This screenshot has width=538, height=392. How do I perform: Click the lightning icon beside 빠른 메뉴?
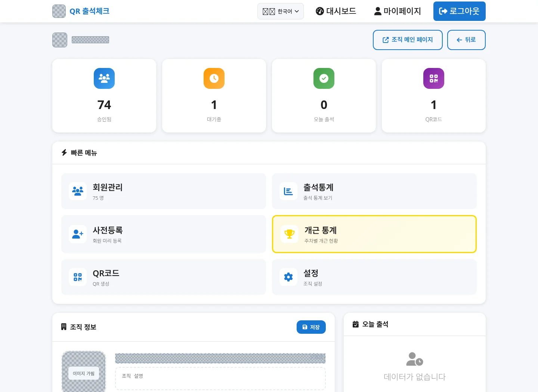[64, 153]
